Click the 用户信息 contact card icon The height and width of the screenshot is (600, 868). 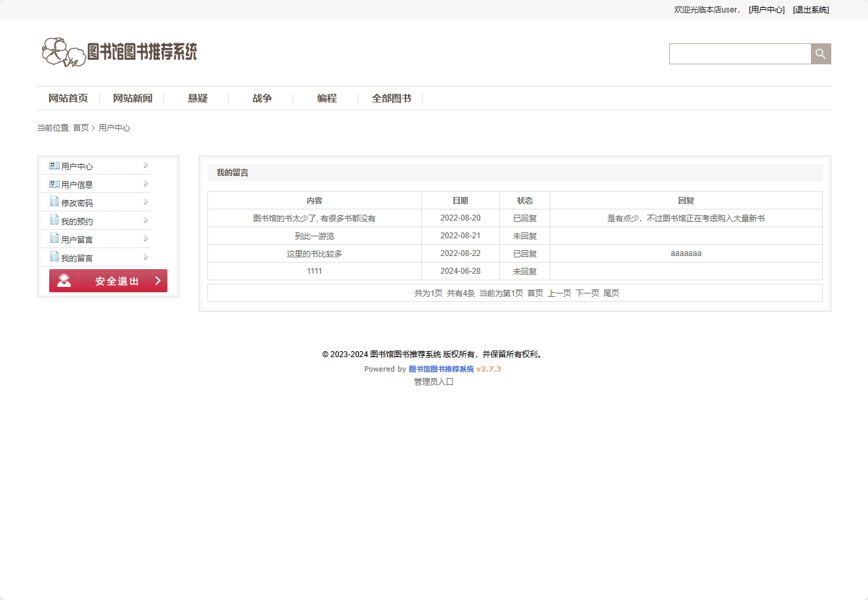54,184
